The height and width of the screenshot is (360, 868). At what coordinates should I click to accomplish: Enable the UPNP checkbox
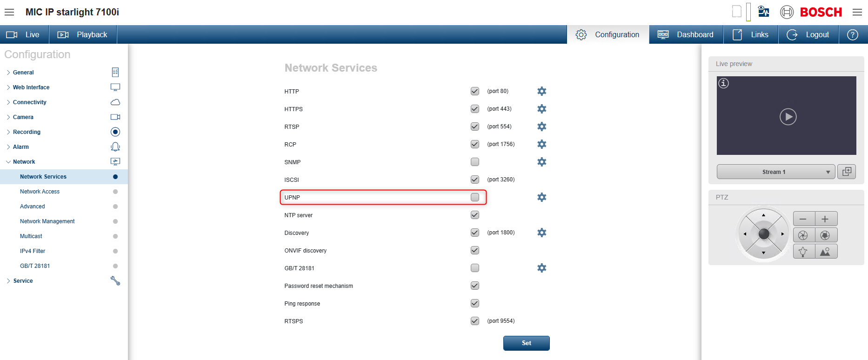pyautogui.click(x=474, y=197)
